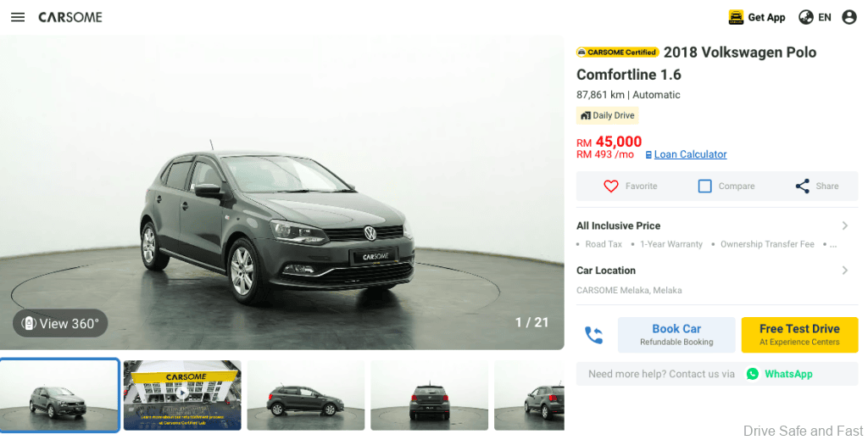Click the CARSOME logo
The image size is (868, 440).
point(70,17)
